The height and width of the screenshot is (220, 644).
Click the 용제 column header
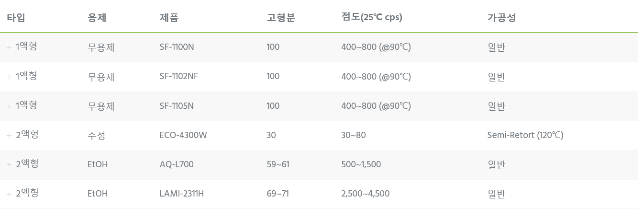97,18
